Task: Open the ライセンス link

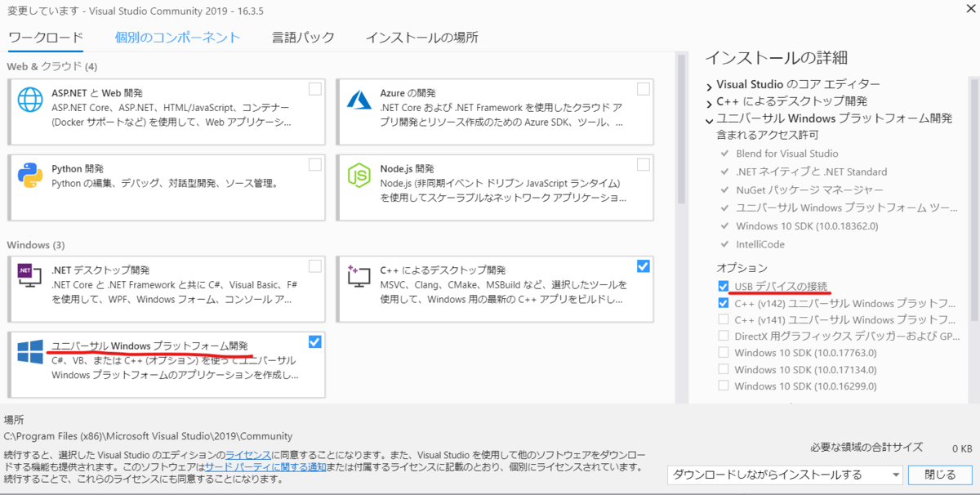Action: tap(248, 453)
